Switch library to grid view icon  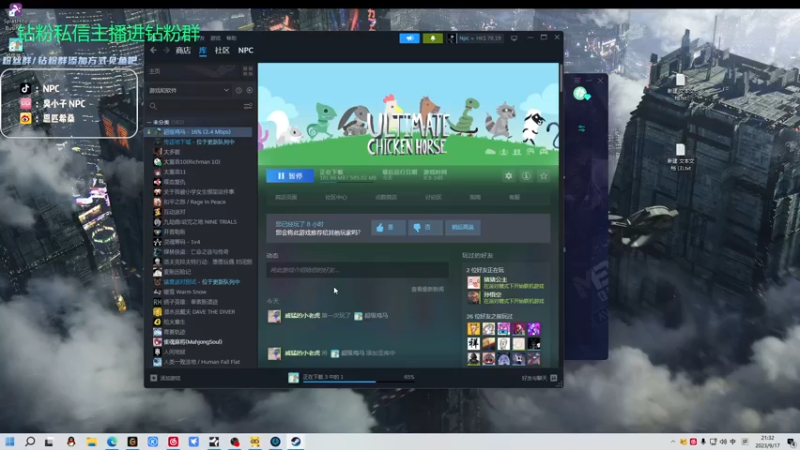tap(248, 71)
